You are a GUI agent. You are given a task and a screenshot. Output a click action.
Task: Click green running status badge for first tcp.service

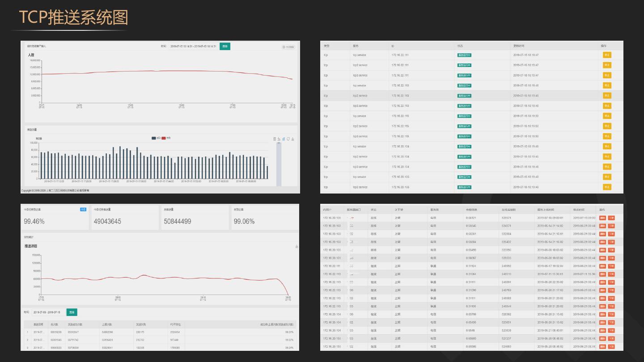click(464, 55)
